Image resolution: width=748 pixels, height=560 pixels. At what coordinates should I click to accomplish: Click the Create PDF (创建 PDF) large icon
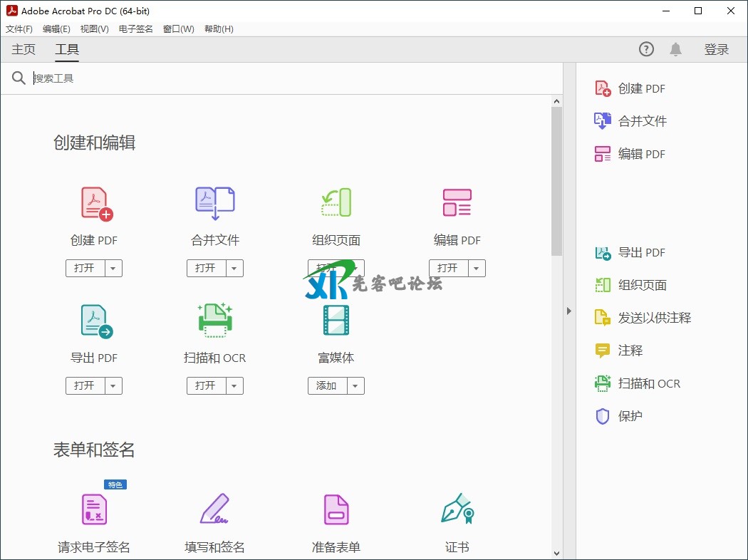(x=96, y=204)
